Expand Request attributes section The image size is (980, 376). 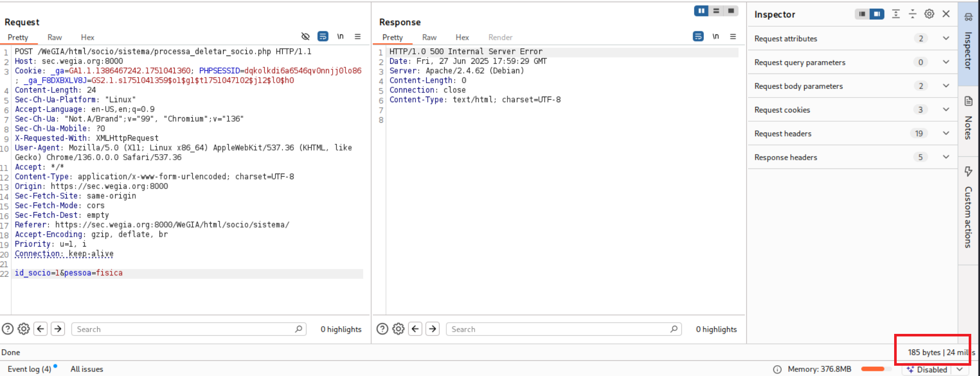[x=852, y=39]
